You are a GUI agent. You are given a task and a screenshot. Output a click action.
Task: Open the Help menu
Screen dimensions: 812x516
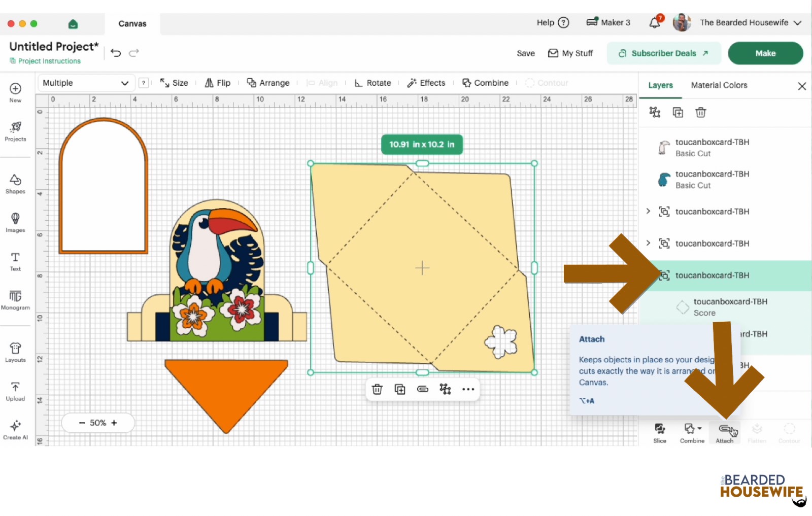tap(553, 22)
